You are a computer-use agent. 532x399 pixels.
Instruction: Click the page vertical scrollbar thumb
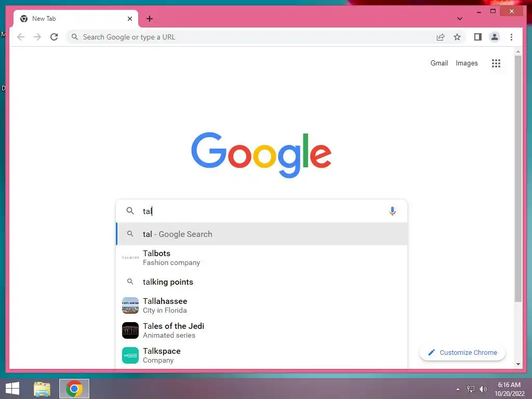click(518, 178)
